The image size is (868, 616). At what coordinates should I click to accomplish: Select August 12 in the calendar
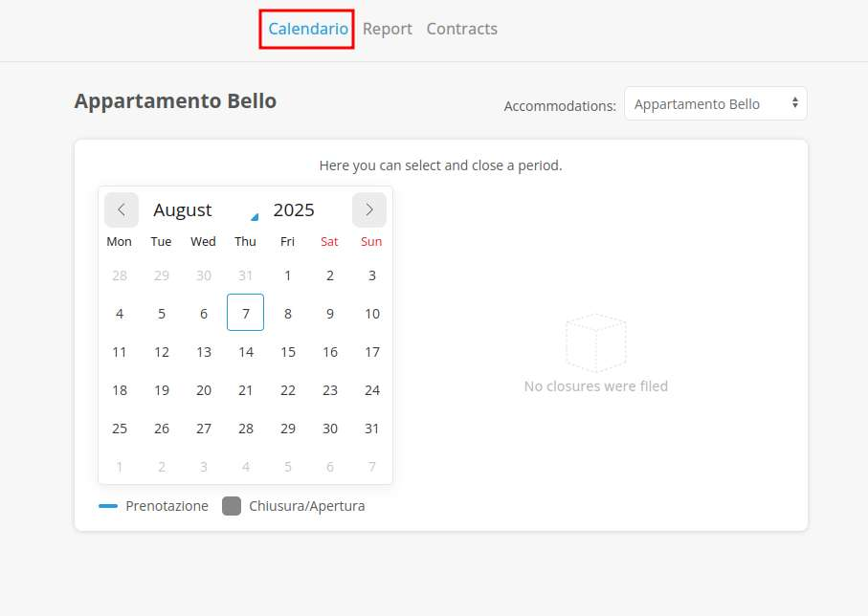click(162, 351)
